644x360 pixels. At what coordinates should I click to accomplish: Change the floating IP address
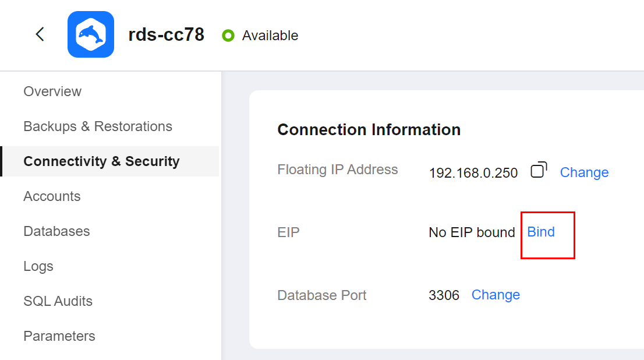coord(584,172)
